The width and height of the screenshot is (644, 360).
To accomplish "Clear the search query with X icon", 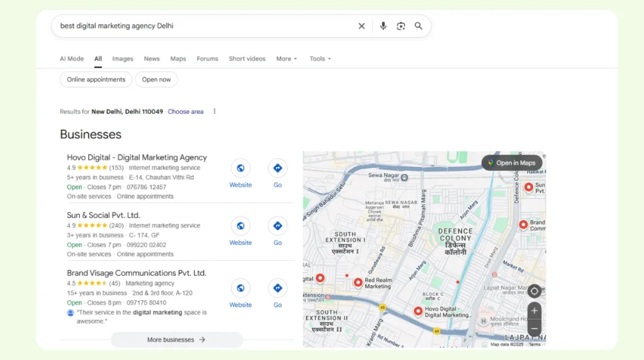I will click(362, 26).
